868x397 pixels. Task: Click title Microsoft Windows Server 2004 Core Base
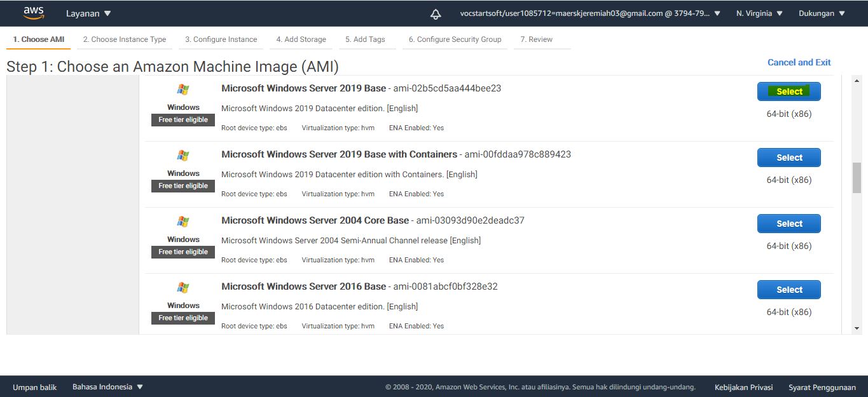[x=315, y=220]
